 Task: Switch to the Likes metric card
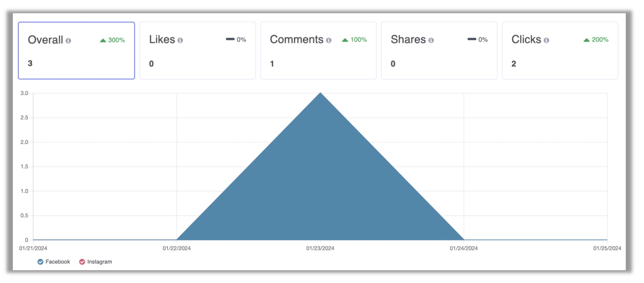[x=197, y=51]
